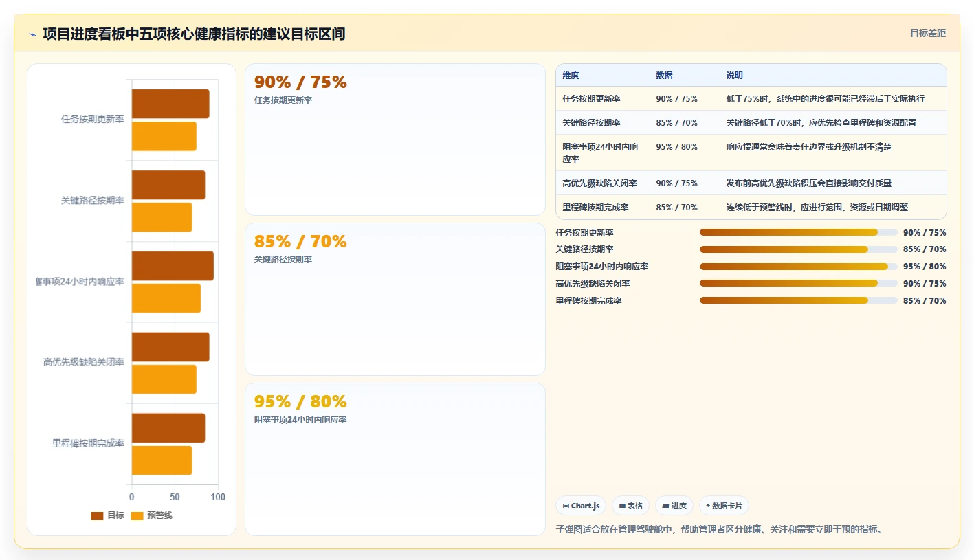
Task: Toggle the 预警线 legend entry in chart
Action: point(151,515)
